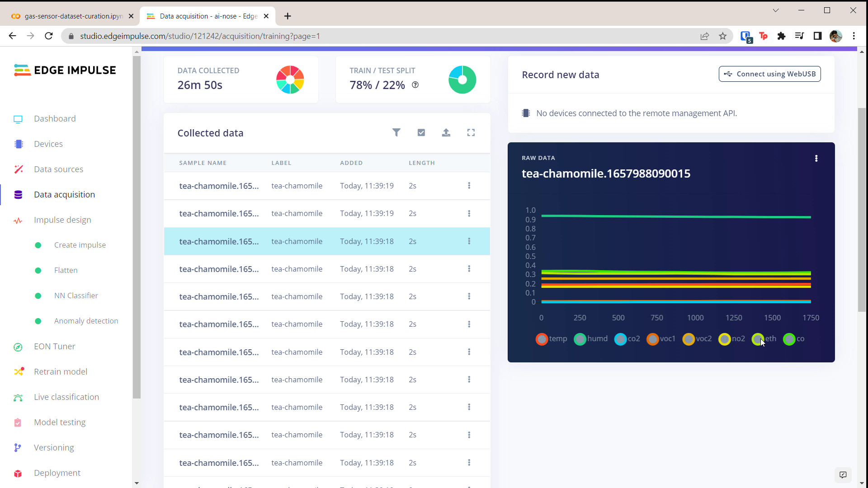Click the expand fullscreen icon in Collected data
This screenshot has width=868, height=488.
[x=471, y=132]
